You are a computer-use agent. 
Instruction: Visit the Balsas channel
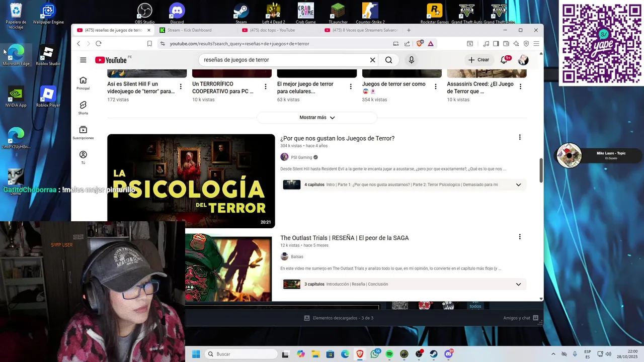[297, 257]
